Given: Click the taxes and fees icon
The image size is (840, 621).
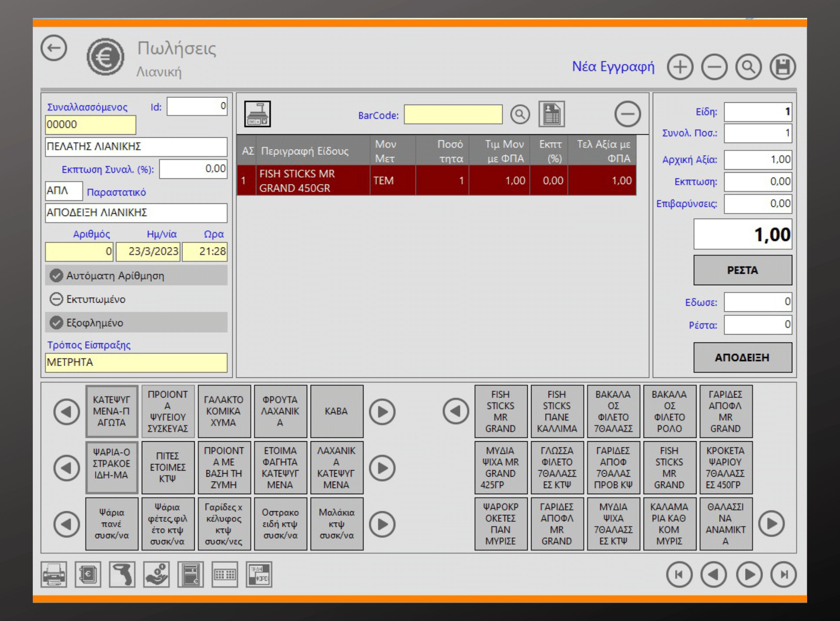Looking at the screenshot, I should point(259,574).
